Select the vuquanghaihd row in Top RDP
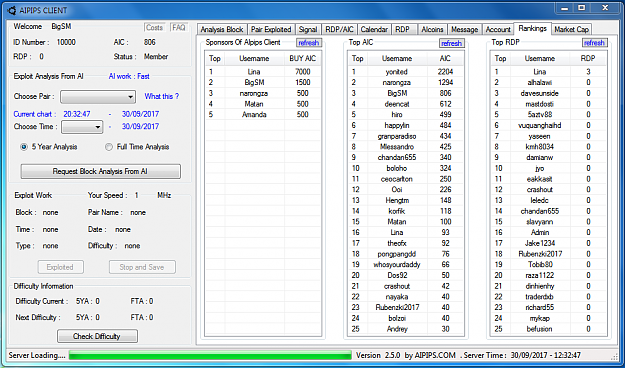Screen dimensions: 625x368 pos(548,126)
